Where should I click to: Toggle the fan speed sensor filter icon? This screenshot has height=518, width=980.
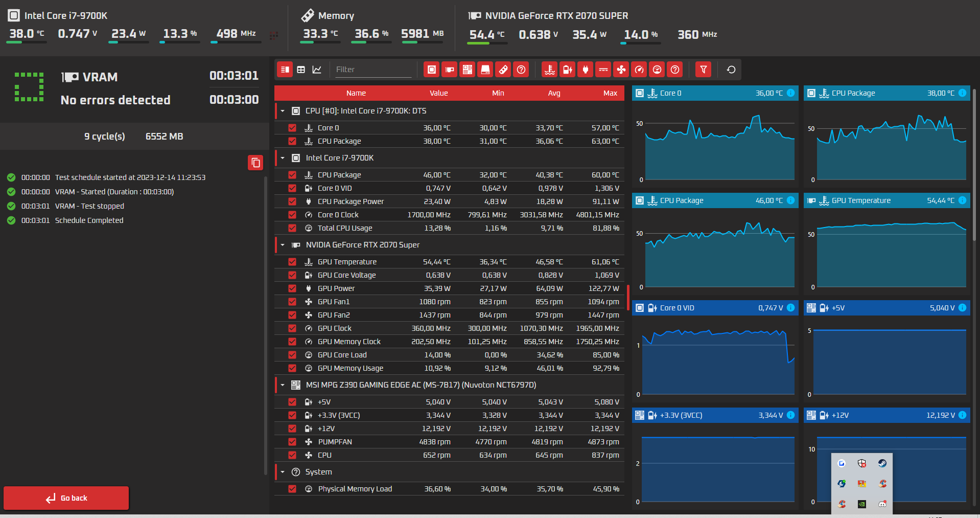pos(621,70)
